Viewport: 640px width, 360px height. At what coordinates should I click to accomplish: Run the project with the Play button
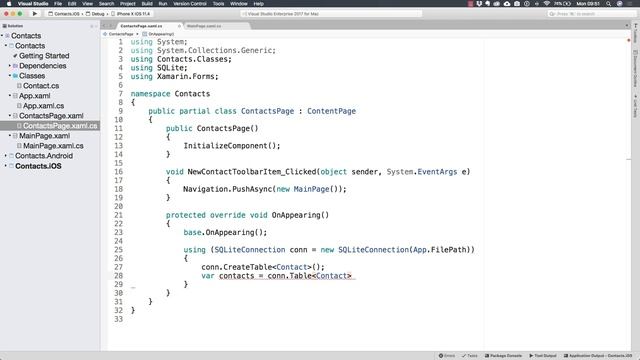(35, 13)
